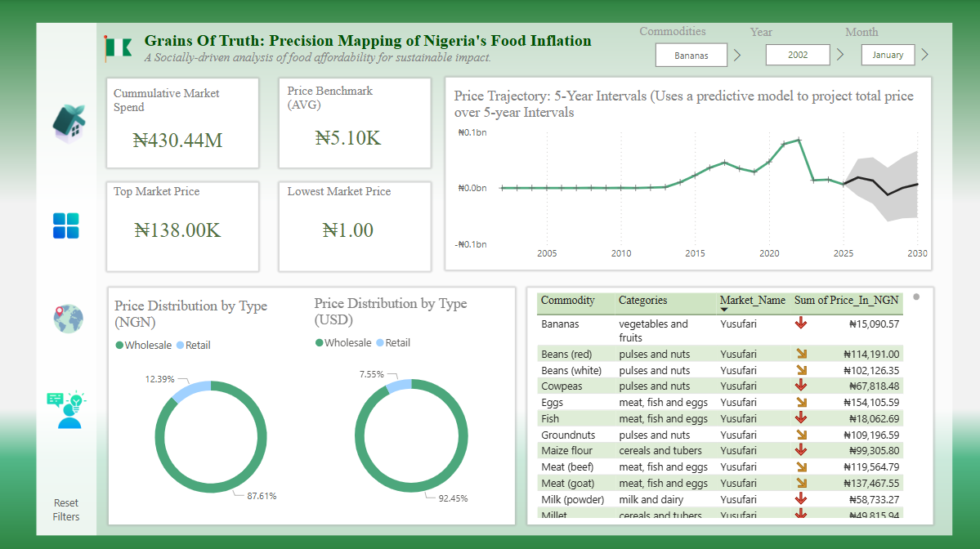Select the blue Retail slice in NGN donut
Viewport: 980px width, 549px height.
coord(190,391)
